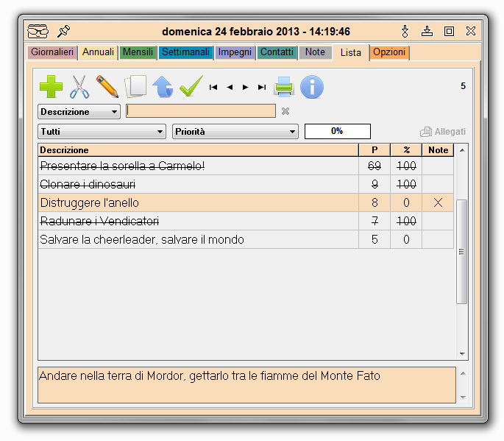504x441 pixels.
Task: Click the blue curved up arrow icon
Action: (163, 87)
